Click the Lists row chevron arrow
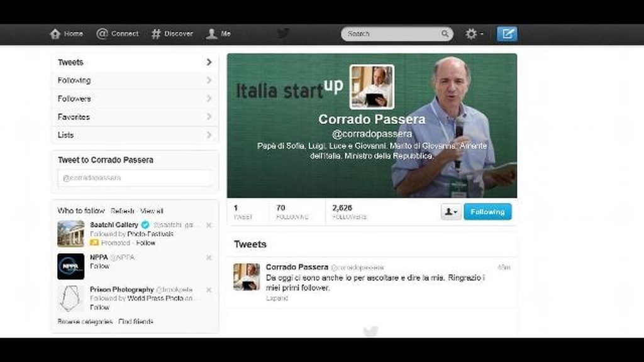Screen dimensions: 644x362 point(209,135)
